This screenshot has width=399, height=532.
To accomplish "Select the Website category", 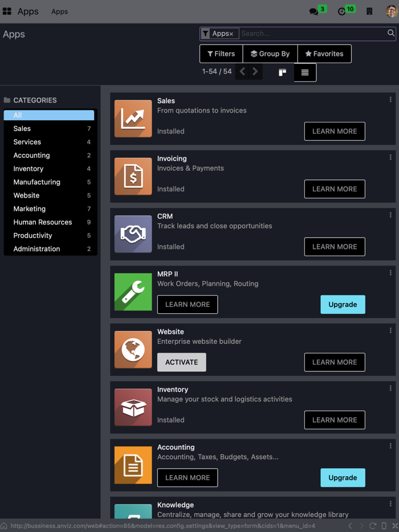I will 49,195.
